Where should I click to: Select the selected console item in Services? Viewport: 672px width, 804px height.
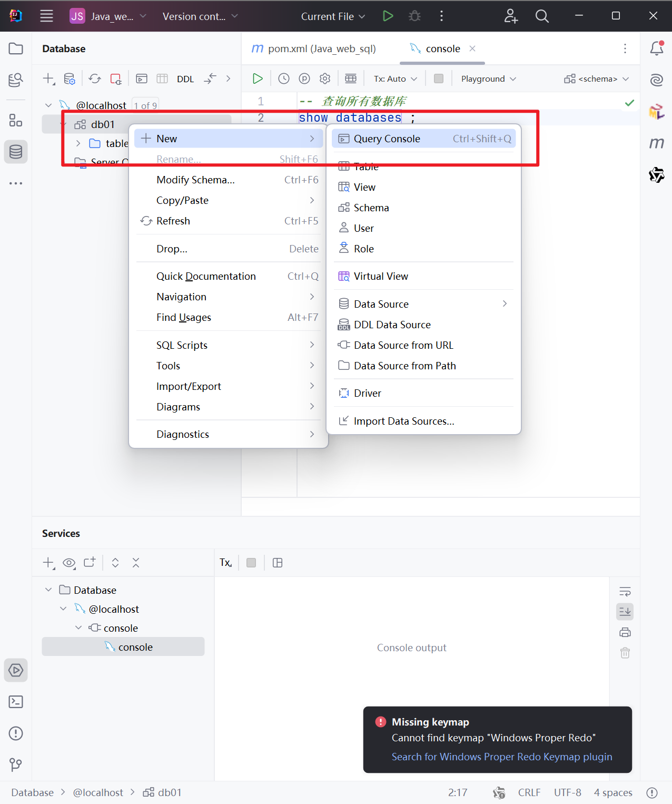click(x=123, y=646)
